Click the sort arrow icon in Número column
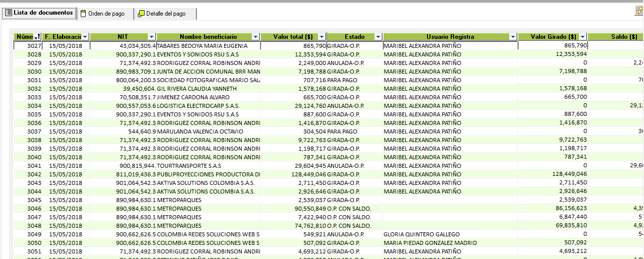 (37, 37)
